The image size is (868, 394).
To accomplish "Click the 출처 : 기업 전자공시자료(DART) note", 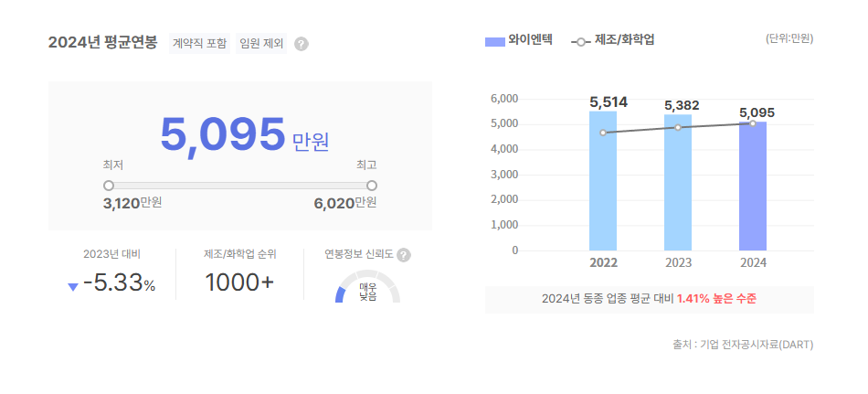I will point(743,345).
